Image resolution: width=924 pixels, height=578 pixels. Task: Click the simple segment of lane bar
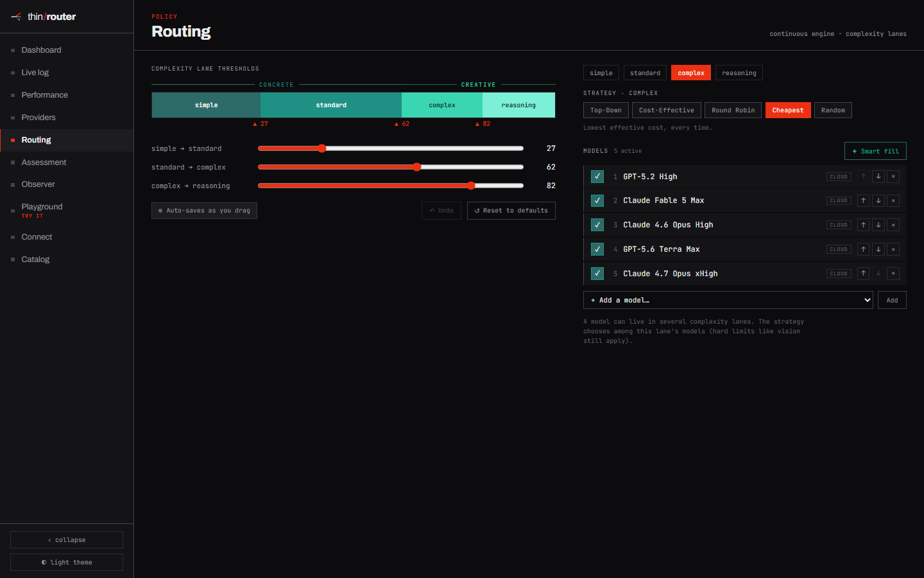click(206, 105)
